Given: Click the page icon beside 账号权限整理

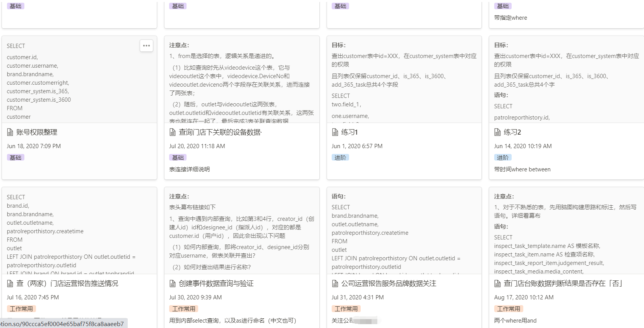Looking at the screenshot, I should [x=10, y=132].
